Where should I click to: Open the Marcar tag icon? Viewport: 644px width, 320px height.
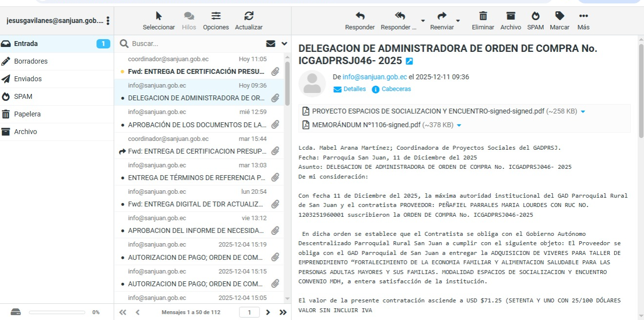click(559, 17)
